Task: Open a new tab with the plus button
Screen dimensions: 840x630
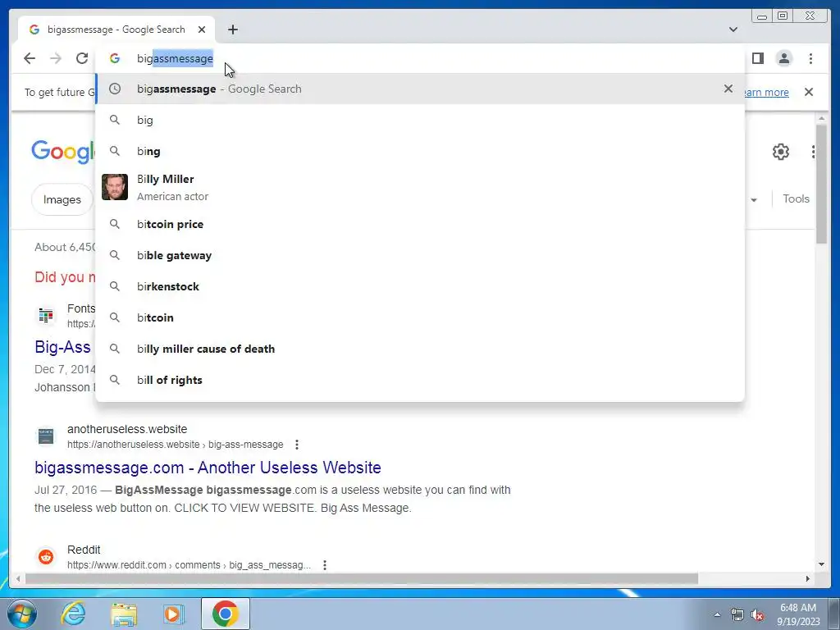Action: click(232, 30)
